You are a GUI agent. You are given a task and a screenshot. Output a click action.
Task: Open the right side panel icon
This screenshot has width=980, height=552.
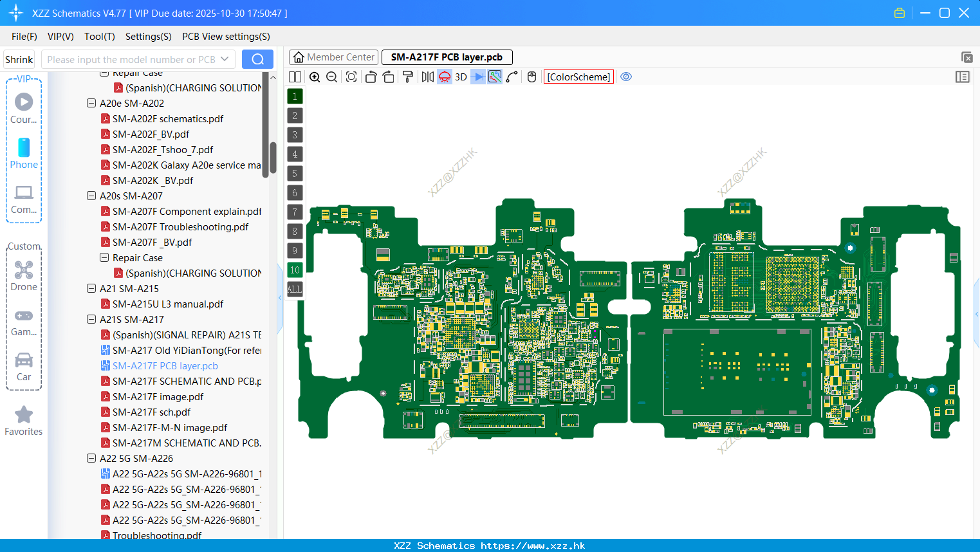coord(963,77)
